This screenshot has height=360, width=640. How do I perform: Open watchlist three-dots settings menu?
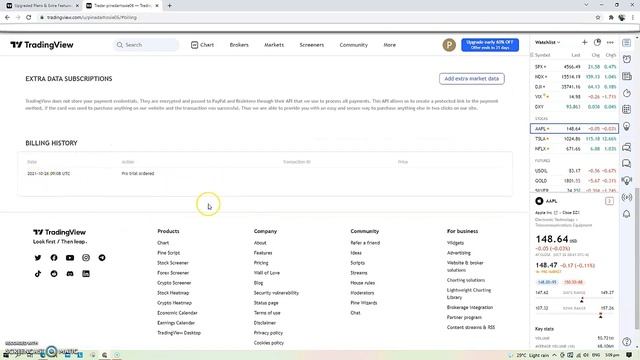click(610, 42)
